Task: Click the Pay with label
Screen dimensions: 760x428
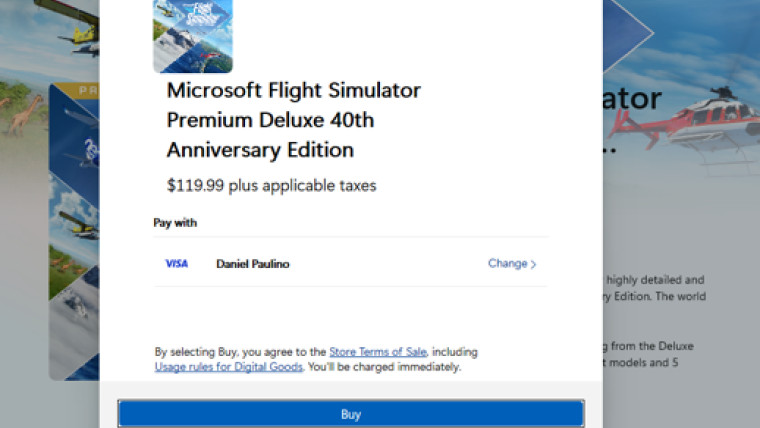Action: pyautogui.click(x=175, y=223)
